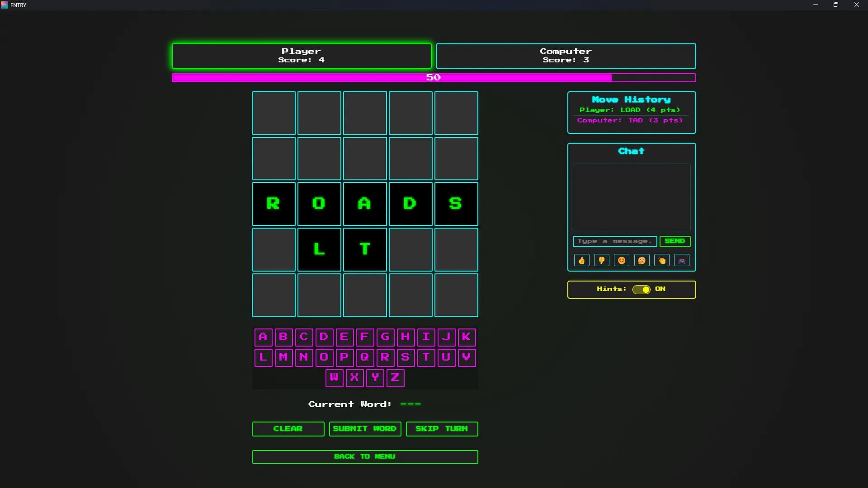Minimize the ENTRY window
868x488 pixels.
pos(816,5)
